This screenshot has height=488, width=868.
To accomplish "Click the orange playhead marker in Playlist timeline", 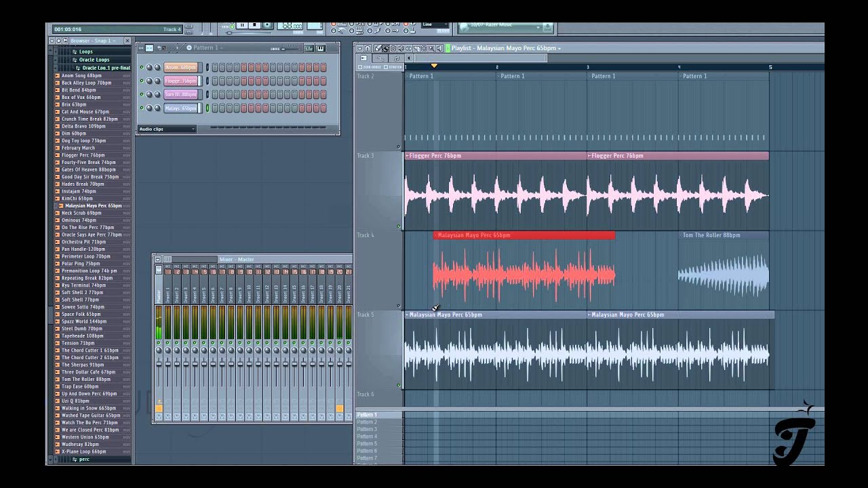I will point(434,66).
